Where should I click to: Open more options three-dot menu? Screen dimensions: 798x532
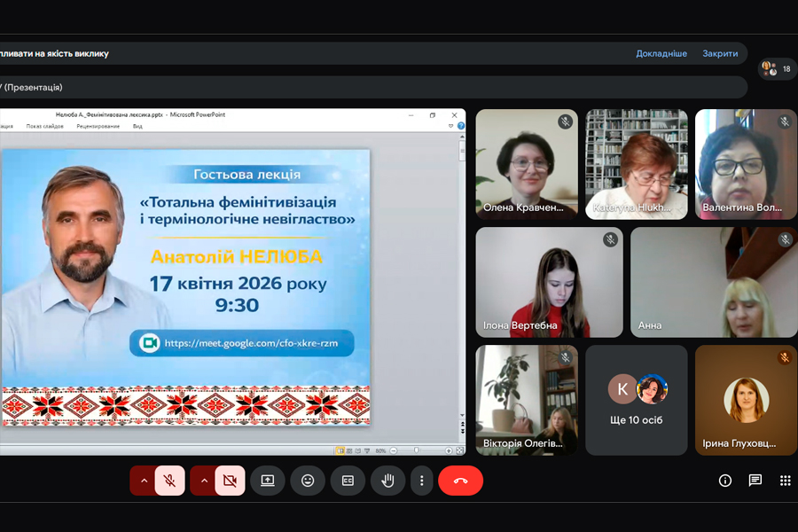[421, 481]
